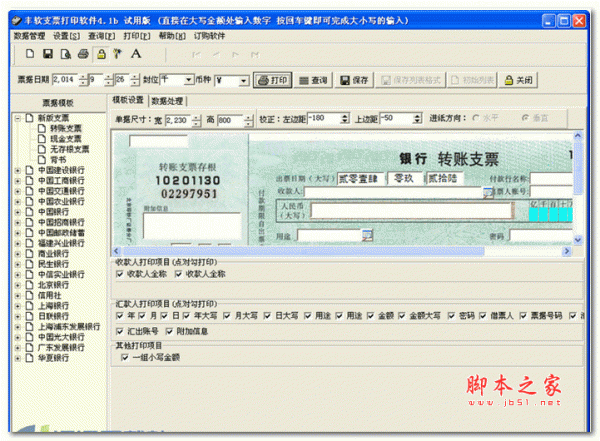The height and width of the screenshot is (441, 600).
Task: Click the 关闭 close button with lock
Action: pyautogui.click(x=518, y=80)
